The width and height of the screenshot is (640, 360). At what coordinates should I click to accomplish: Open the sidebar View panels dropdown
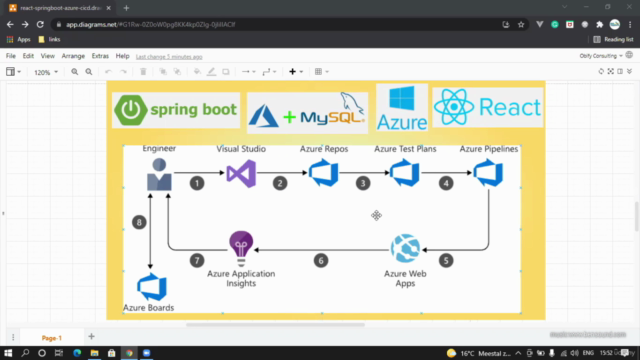point(13,72)
